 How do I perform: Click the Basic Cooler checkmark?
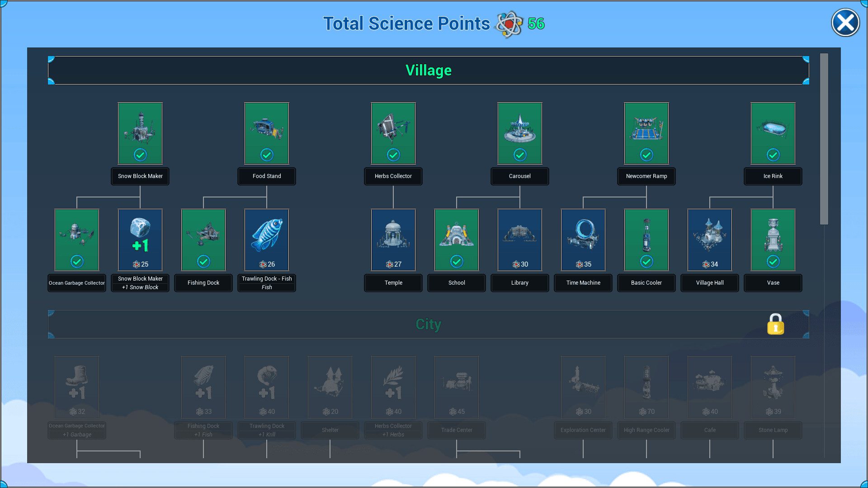[646, 261]
